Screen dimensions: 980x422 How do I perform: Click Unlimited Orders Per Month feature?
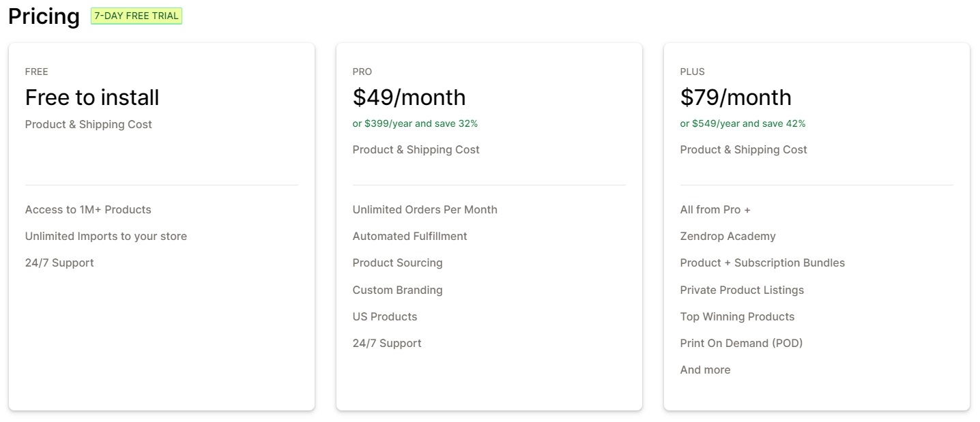[424, 209]
